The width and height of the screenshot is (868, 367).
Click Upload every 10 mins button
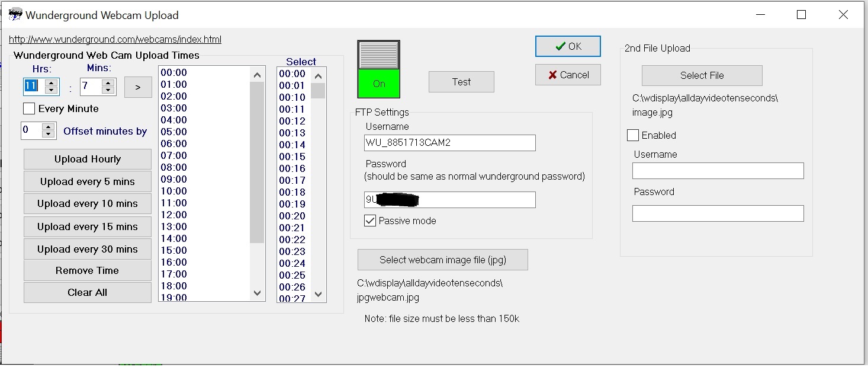coord(88,203)
